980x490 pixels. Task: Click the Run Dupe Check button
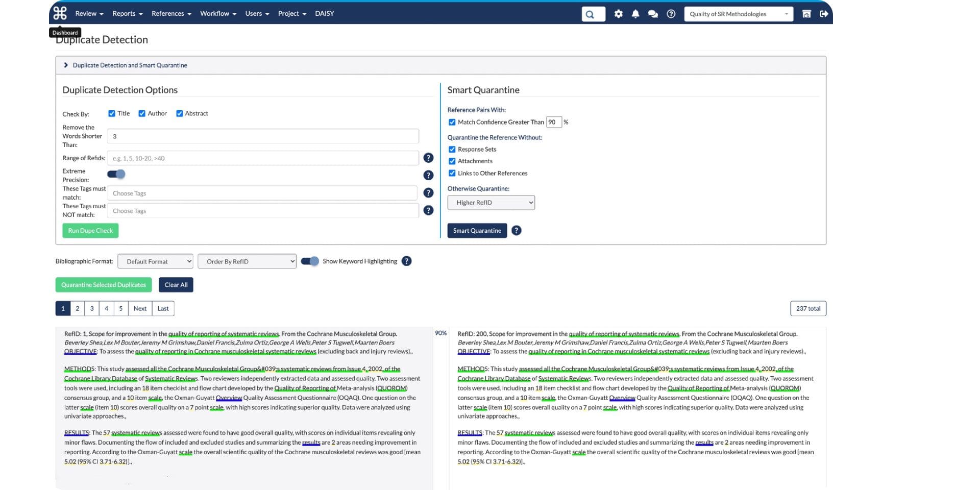click(x=90, y=231)
